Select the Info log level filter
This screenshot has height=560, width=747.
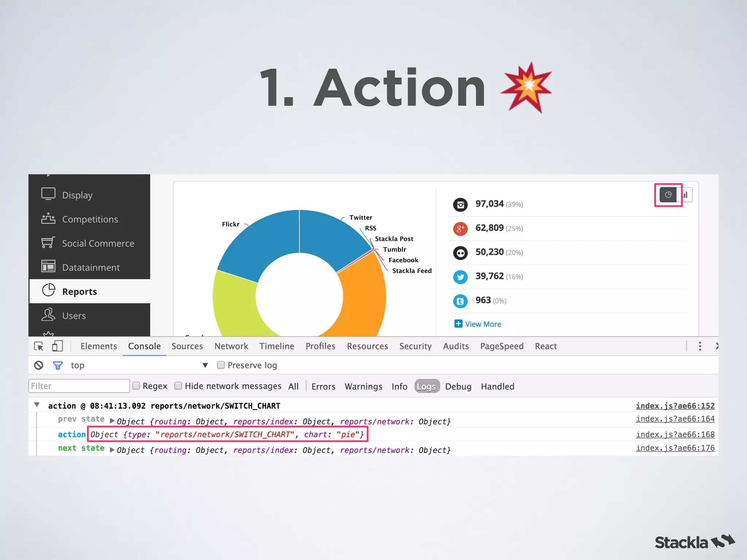(x=399, y=386)
